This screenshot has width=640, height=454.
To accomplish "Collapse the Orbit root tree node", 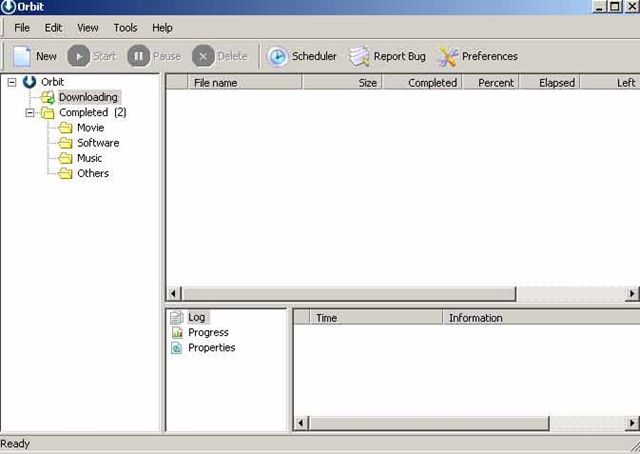I will pyautogui.click(x=12, y=82).
